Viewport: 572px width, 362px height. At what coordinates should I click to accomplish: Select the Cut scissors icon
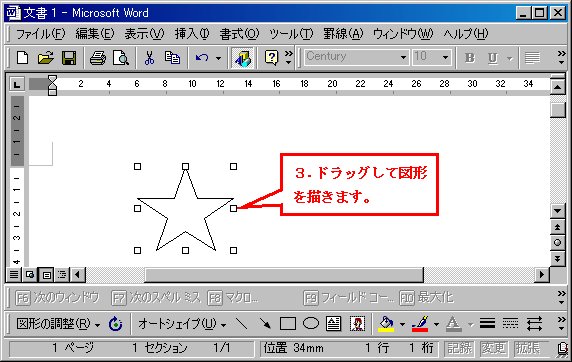[x=149, y=58]
